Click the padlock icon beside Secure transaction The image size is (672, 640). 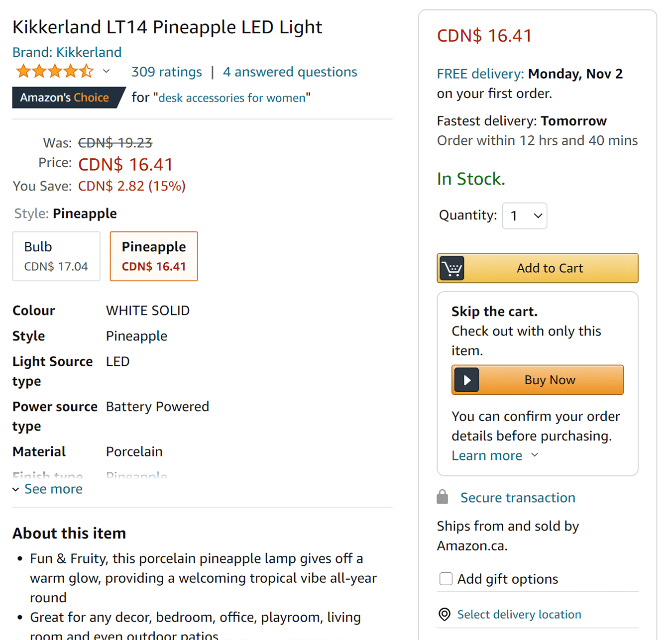click(443, 497)
